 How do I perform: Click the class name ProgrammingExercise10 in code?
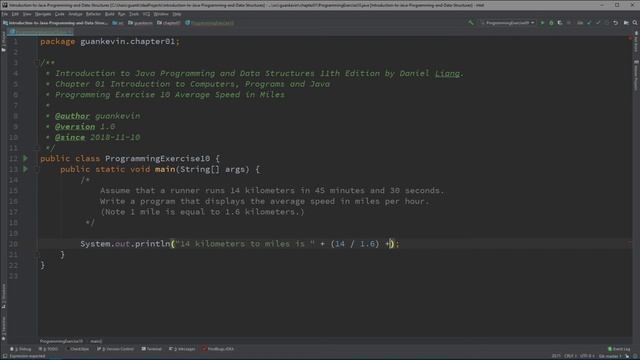[158, 158]
